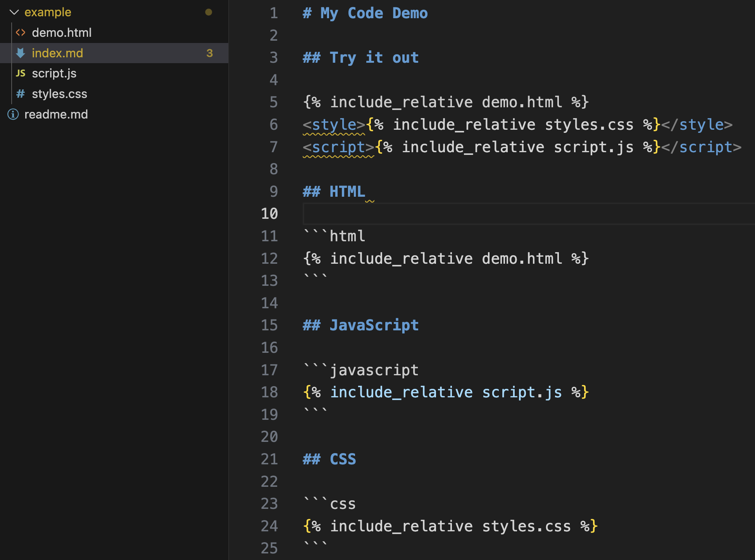Click the example folder name
Screen dimensions: 755x560
coord(48,12)
